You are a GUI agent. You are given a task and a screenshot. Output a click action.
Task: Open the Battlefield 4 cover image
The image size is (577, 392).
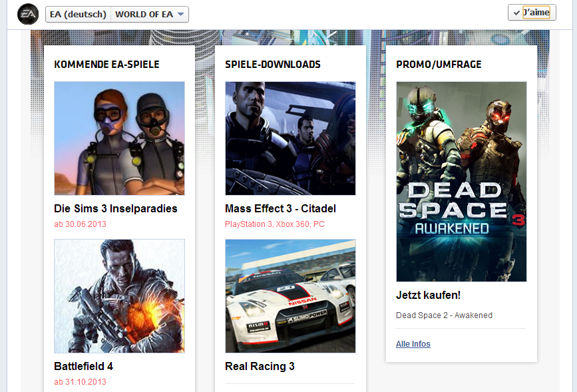[x=119, y=296]
